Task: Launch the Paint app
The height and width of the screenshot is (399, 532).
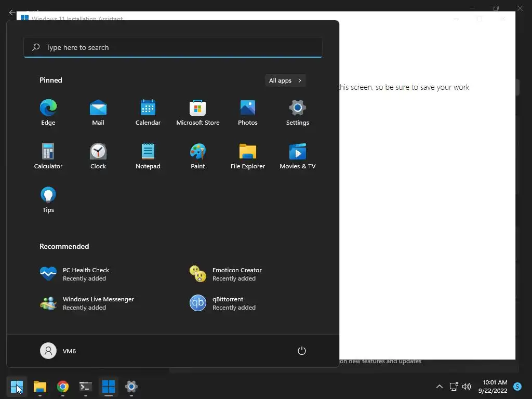Action: coord(198,156)
